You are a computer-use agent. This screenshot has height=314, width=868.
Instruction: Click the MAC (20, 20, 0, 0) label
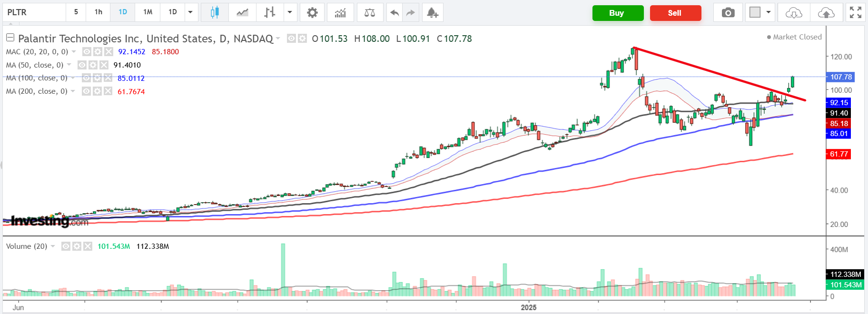[x=37, y=51]
